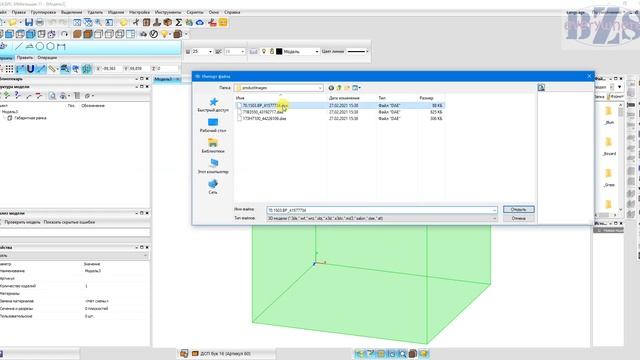
Task: Open Libraries location in dialog sidebar
Action: point(213,146)
